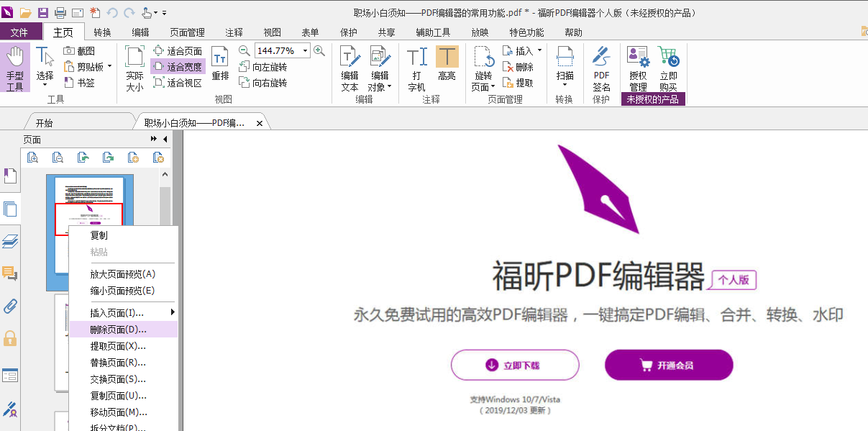
Task: Switch to the Convert tab (转换)
Action: (103, 32)
